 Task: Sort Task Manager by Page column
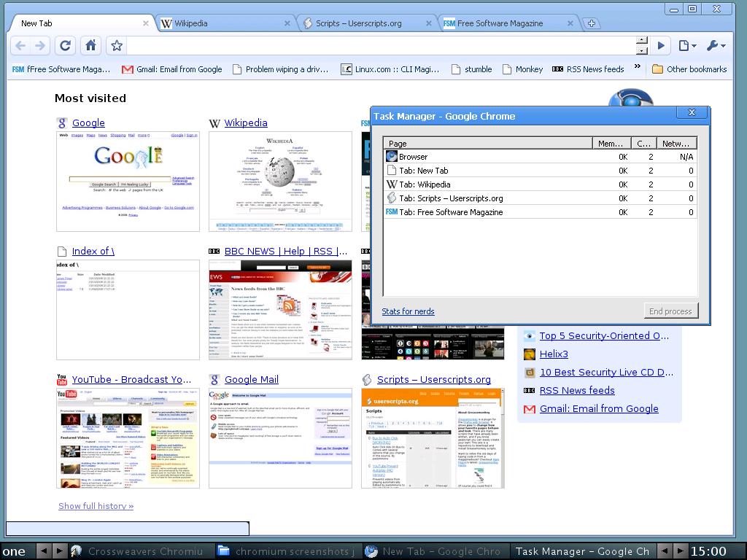488,144
